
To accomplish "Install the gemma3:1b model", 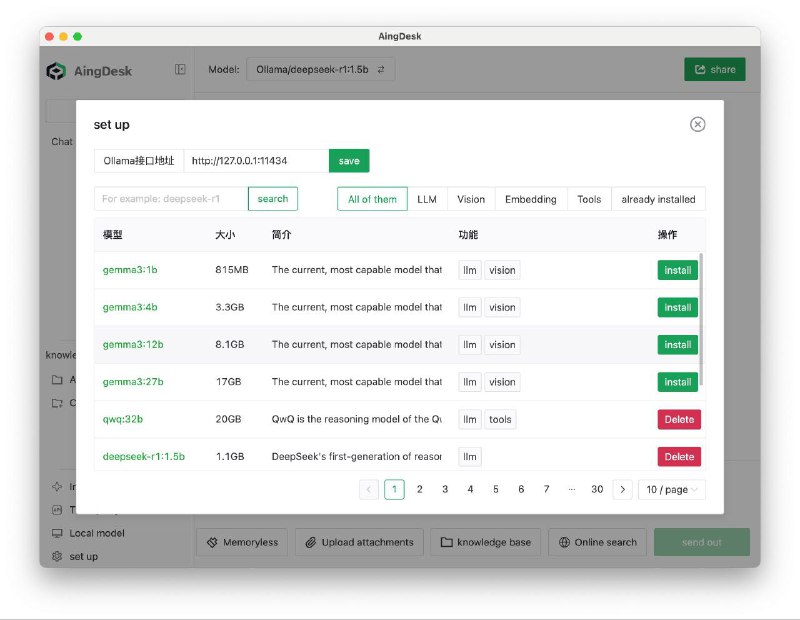I will [677, 269].
